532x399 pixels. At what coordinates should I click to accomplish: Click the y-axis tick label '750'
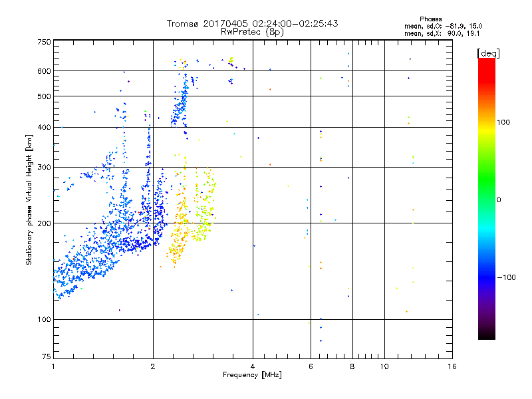44,42
